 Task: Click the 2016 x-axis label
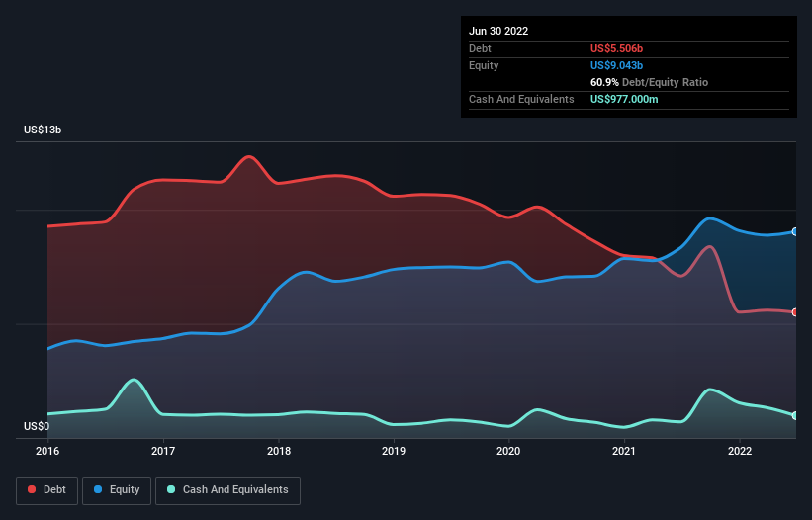(47, 451)
